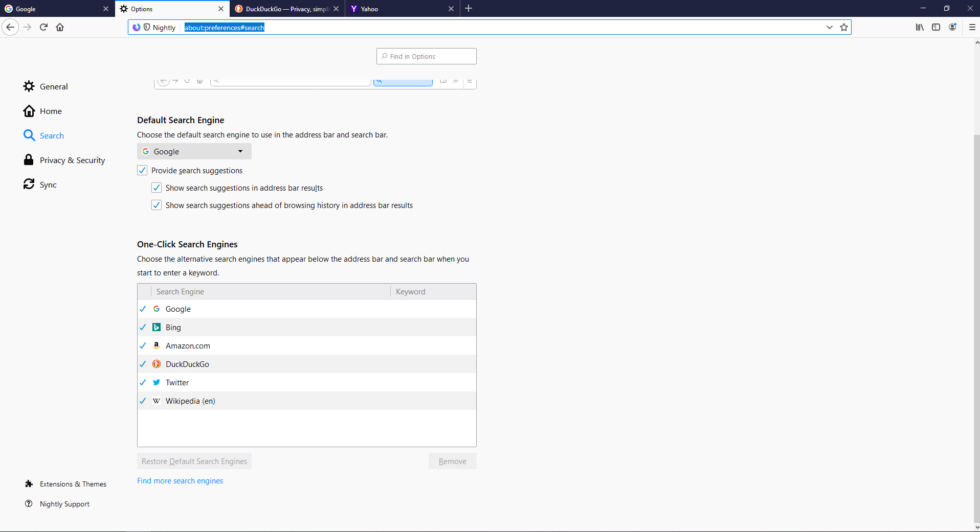Select the General settings section

click(53, 86)
